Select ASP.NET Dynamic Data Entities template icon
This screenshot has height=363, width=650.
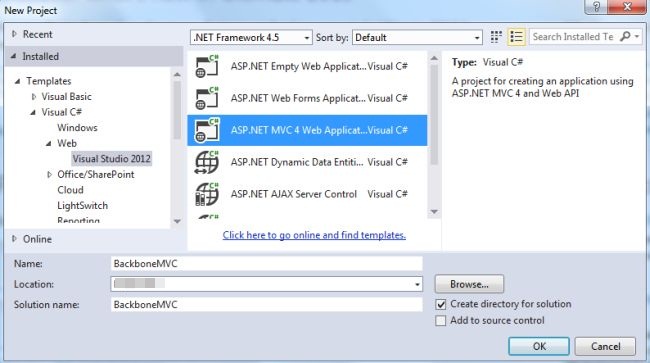tap(206, 162)
